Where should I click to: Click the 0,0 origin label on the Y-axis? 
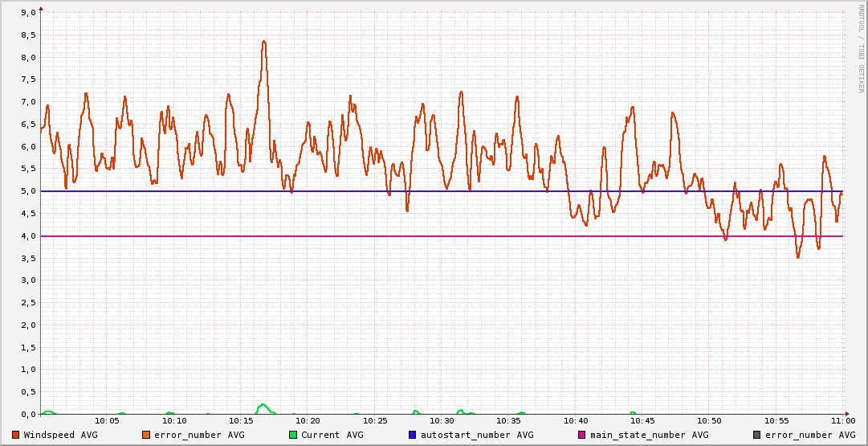[x=28, y=414]
